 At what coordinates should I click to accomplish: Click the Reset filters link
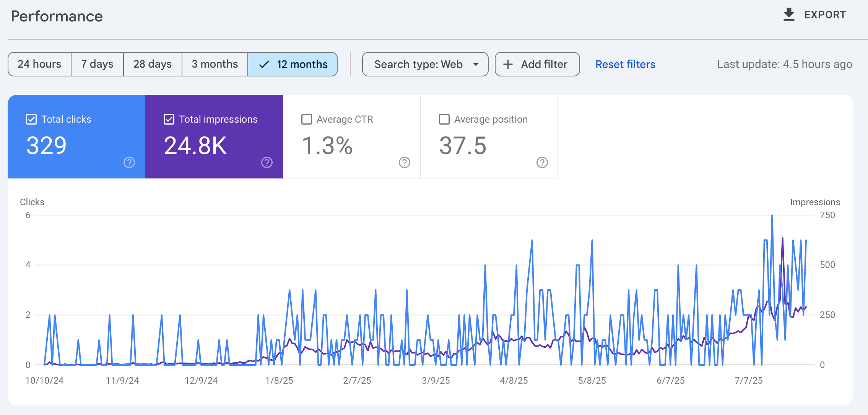[625, 64]
